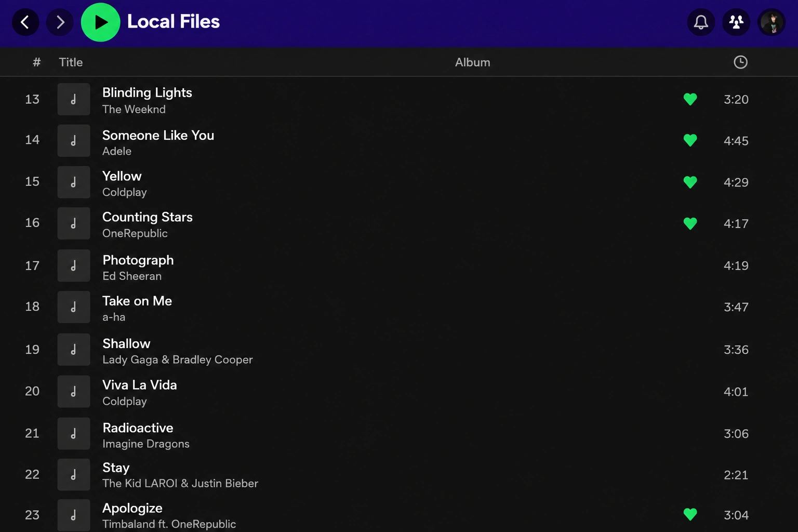The image size is (798, 532).
Task: Select Someone Like You title
Action: (x=158, y=135)
